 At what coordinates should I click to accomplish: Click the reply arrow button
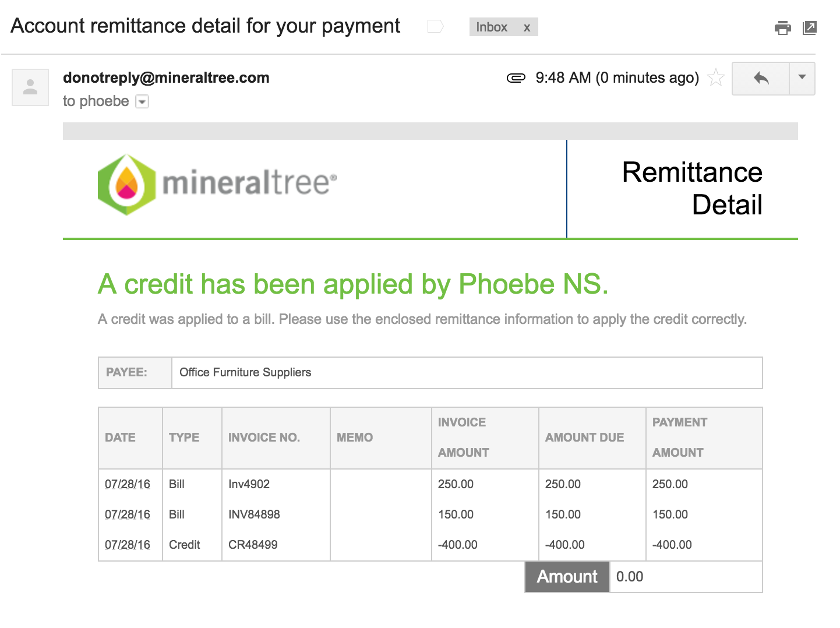click(x=761, y=78)
